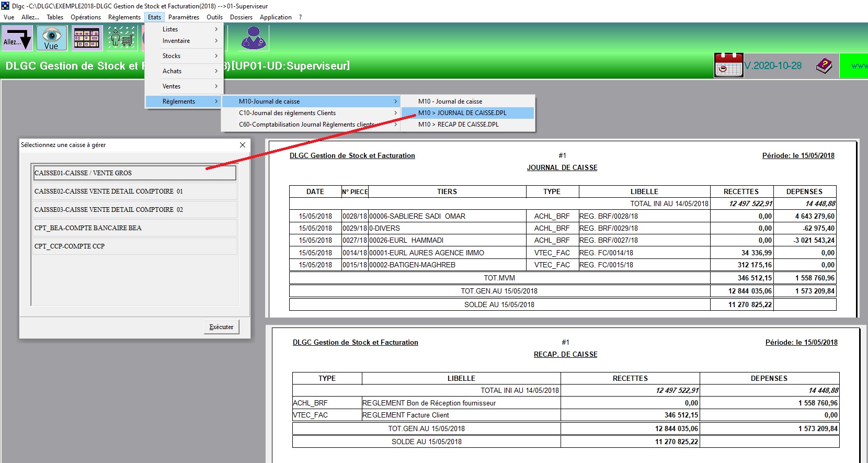
Task: Click the 4 643 279,60 dépenses value
Action: pos(815,217)
